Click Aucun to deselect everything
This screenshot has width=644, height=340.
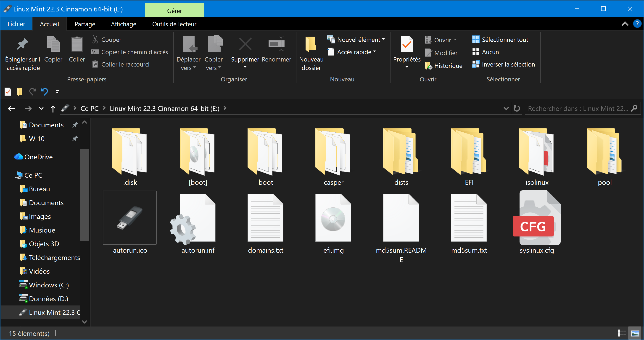coord(486,52)
